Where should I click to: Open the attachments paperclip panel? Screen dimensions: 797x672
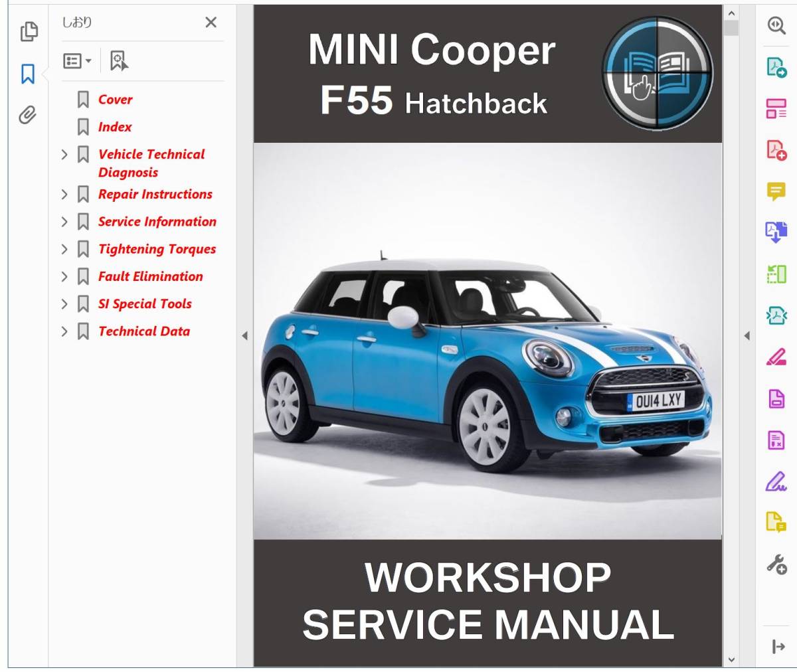pyautogui.click(x=27, y=115)
